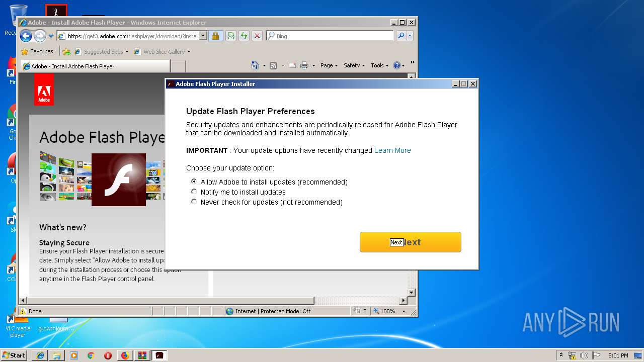Go back in Internet Explorer
644x362 pixels.
pyautogui.click(x=26, y=36)
